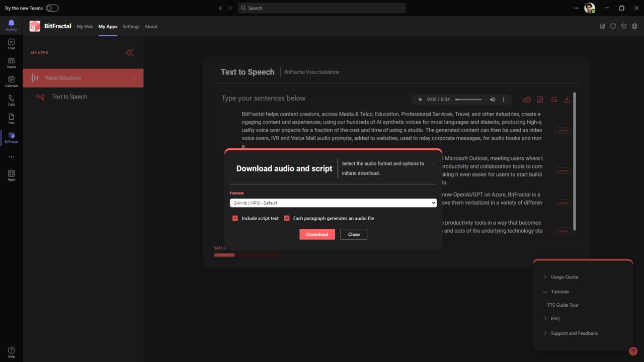The height and width of the screenshot is (362, 644).
Task: Toggle Try the new Teams switch
Action: click(x=52, y=8)
